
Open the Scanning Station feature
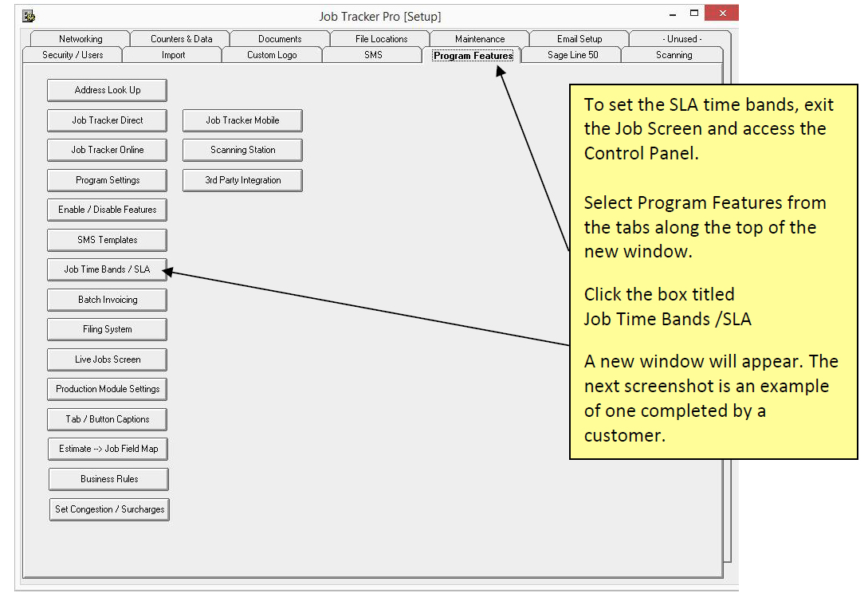point(242,150)
